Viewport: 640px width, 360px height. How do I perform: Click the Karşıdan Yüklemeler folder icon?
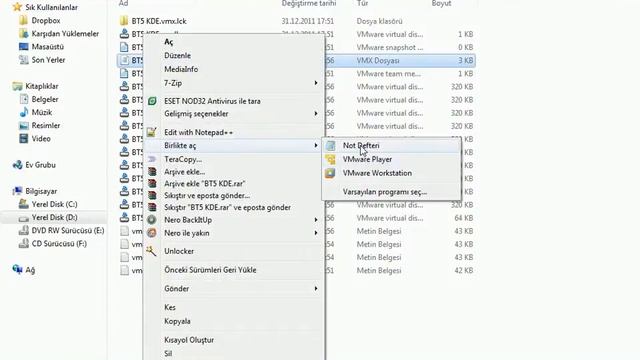[x=24, y=33]
